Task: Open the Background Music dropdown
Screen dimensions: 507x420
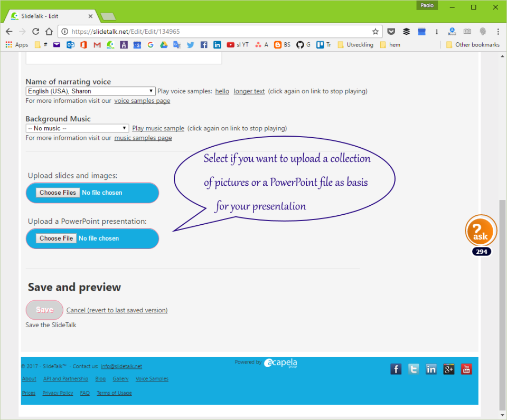Action: coord(77,128)
